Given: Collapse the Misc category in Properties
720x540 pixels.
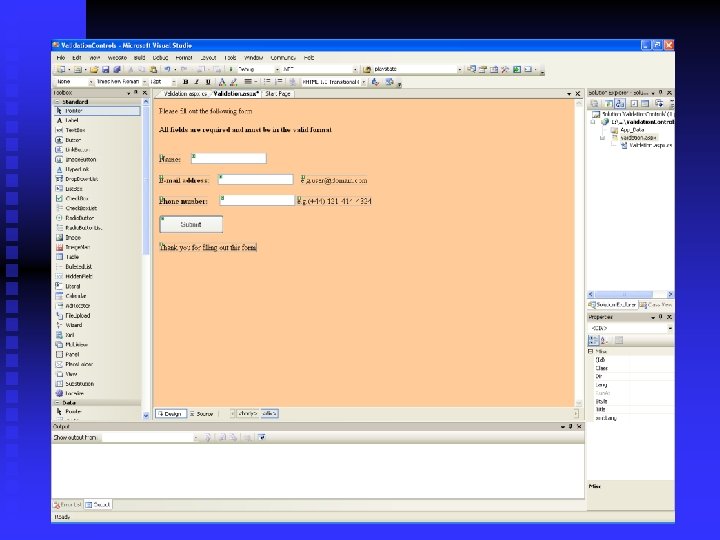Looking at the screenshot, I should click(x=591, y=351).
